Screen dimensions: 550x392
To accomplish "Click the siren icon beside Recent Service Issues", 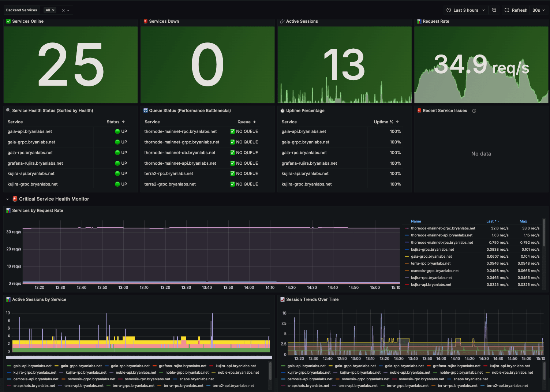I will (x=419, y=110).
